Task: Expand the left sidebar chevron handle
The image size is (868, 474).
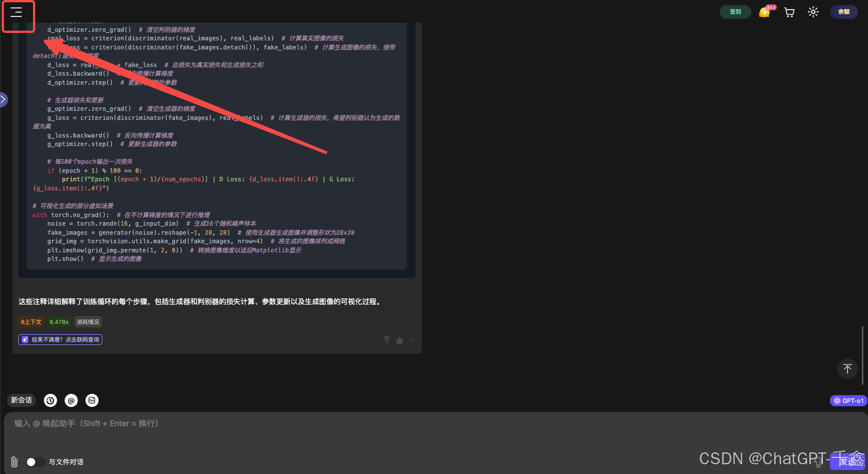Action: (x=3, y=100)
